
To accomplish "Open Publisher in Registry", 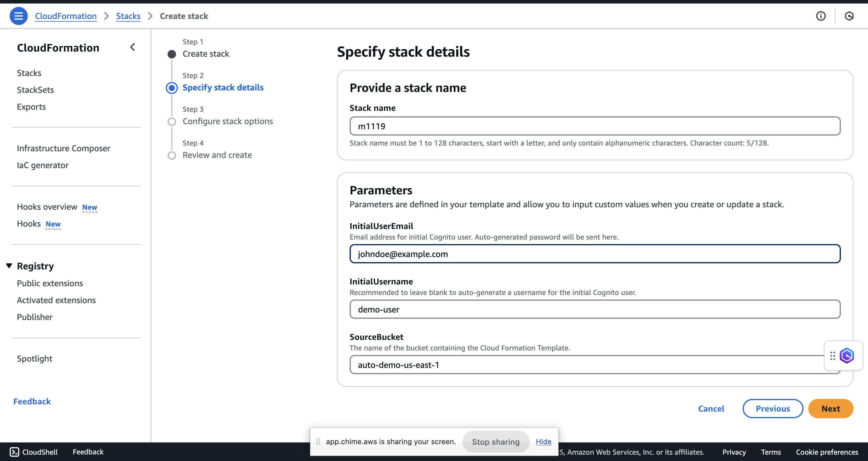I will tap(35, 317).
